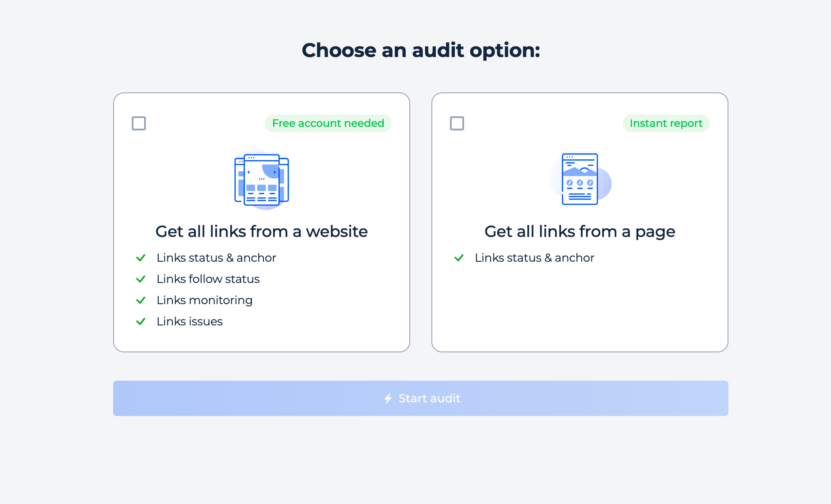Click the 'Instant report' badge
Viewport: 831px width, 504px height.
point(666,123)
